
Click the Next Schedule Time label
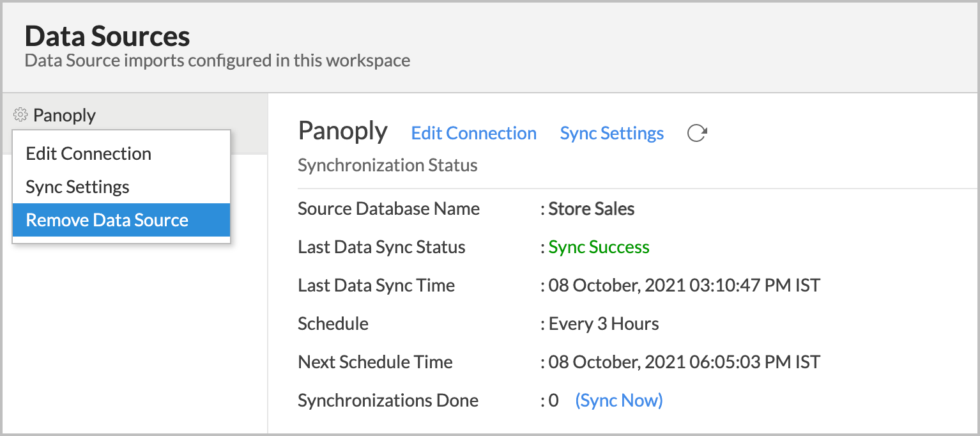point(376,362)
